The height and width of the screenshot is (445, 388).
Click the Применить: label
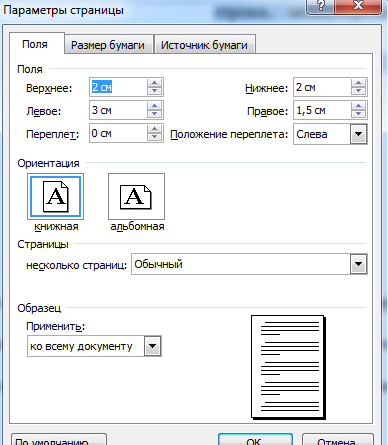coord(55,326)
